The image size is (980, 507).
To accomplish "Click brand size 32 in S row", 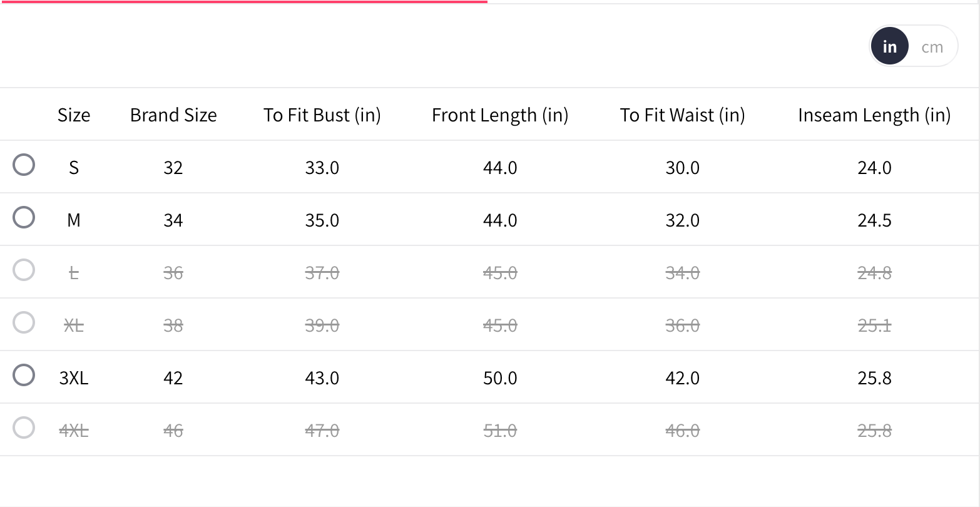I will pos(173,168).
